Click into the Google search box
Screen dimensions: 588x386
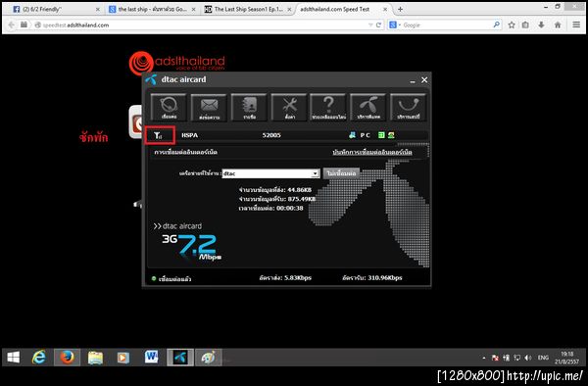point(446,25)
